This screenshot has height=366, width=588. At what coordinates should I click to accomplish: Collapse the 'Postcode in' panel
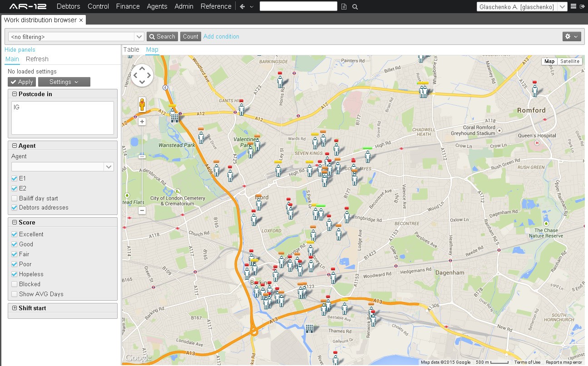[x=15, y=94]
